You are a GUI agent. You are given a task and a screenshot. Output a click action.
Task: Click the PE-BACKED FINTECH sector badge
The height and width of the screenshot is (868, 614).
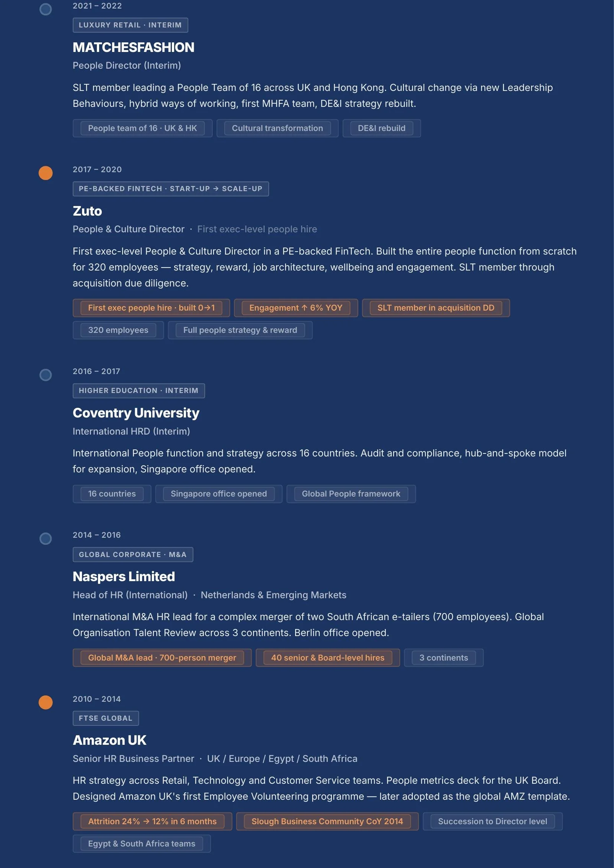click(x=171, y=189)
